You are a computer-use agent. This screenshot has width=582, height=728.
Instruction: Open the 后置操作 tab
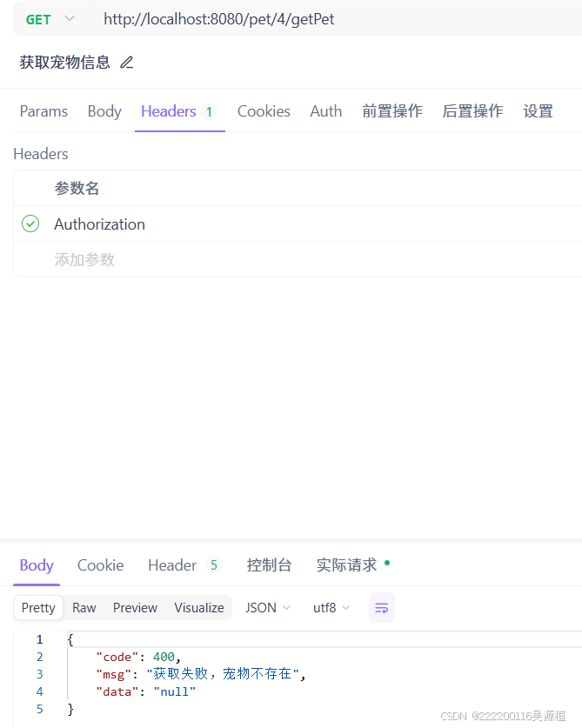[472, 111]
